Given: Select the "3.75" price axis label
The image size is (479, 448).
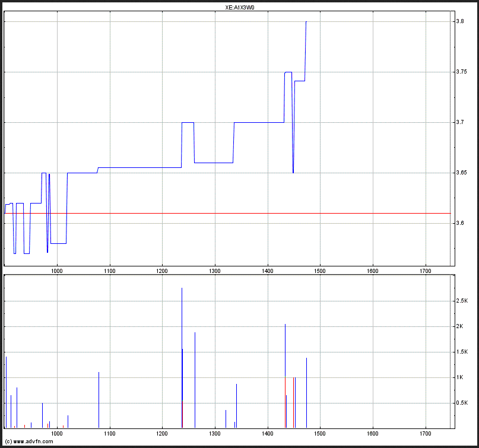Looking at the screenshot, I should 461,72.
